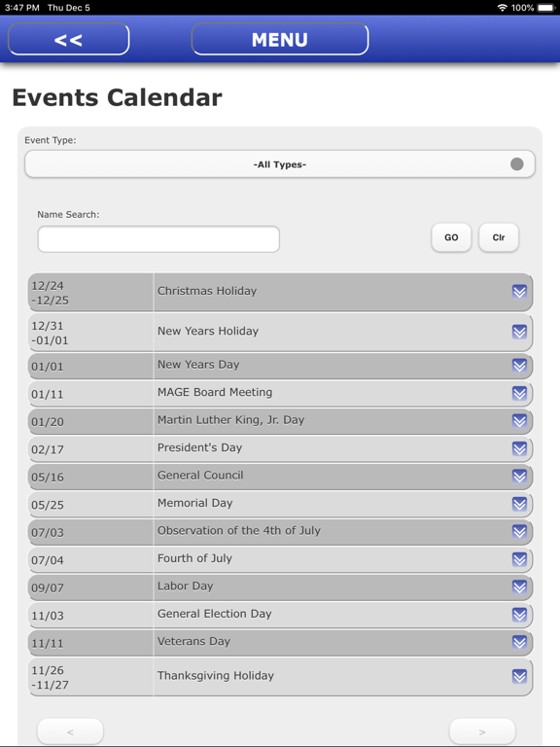Click the Memorial Day double-chevron icon
Screen dimensions: 560x747
point(519,503)
